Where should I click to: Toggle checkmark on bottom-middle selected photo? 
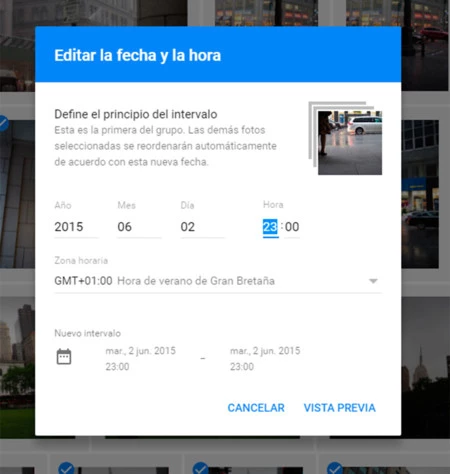200,468
